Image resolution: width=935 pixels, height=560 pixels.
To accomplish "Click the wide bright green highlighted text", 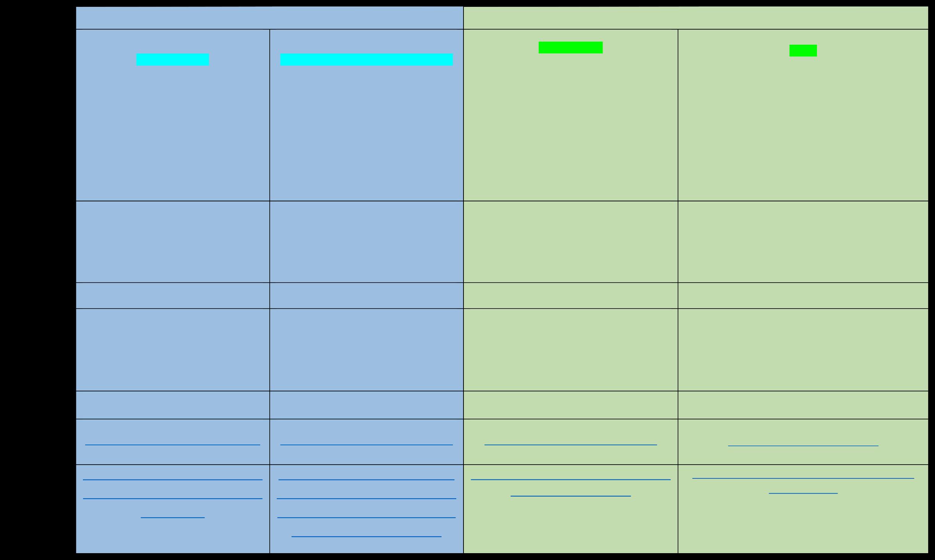I will [x=570, y=48].
